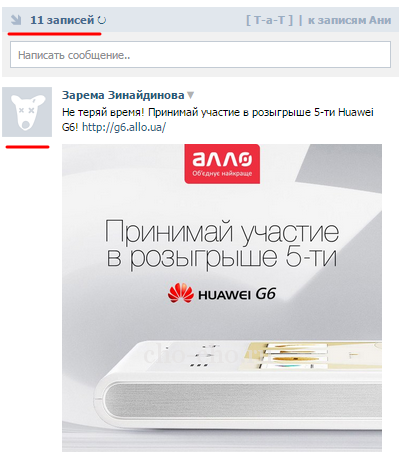The width and height of the screenshot is (404, 452).
Task: Click the phone screen app icons in the banner
Action: 292,356
